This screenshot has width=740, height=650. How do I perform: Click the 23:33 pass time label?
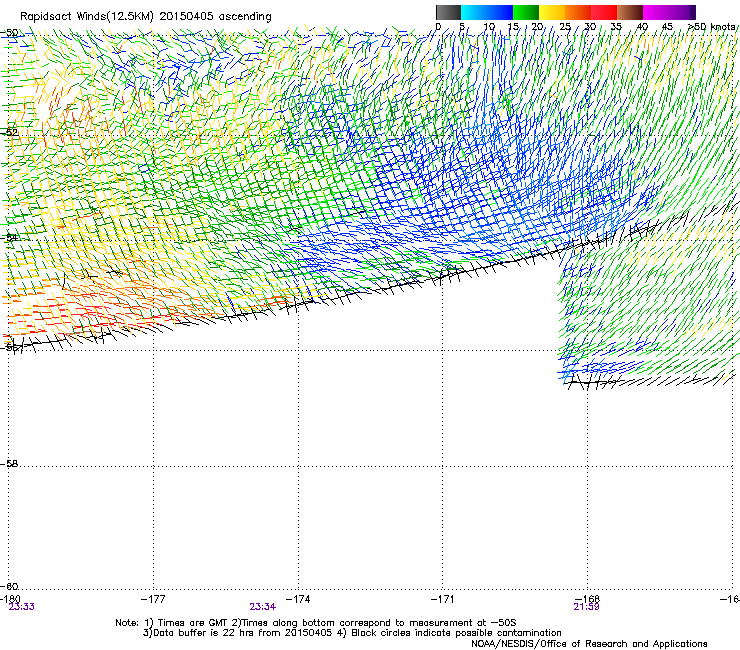[21, 607]
